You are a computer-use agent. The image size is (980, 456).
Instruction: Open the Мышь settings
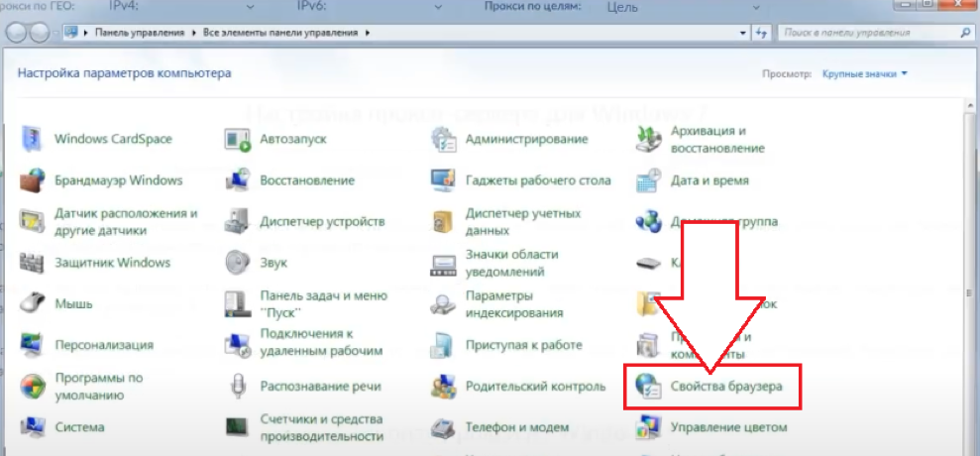56,304
